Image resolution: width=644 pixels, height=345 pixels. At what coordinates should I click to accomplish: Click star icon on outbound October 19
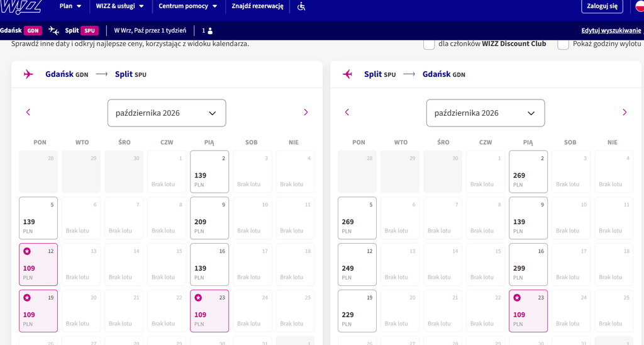pyautogui.click(x=27, y=298)
